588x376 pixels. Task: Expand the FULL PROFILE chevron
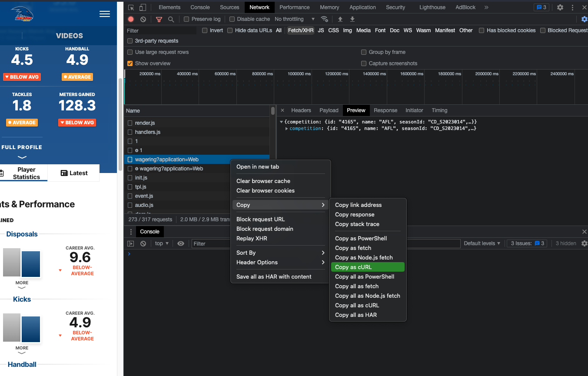pos(22,157)
